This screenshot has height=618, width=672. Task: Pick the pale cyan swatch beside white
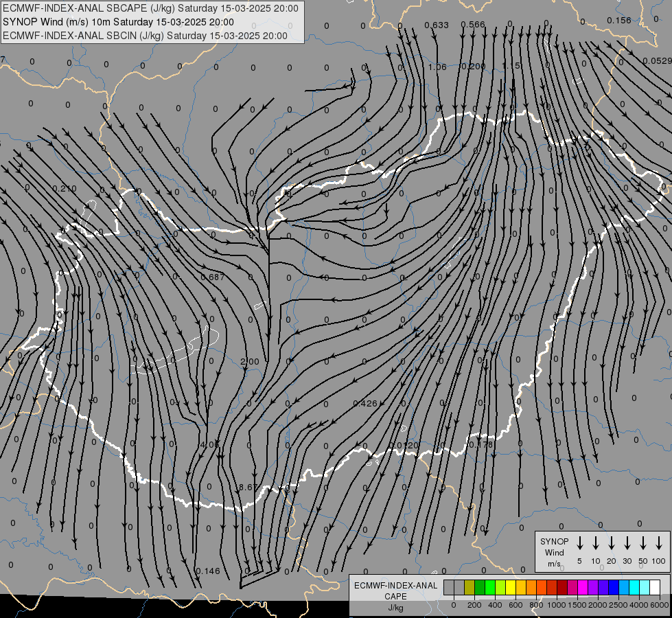(x=645, y=587)
